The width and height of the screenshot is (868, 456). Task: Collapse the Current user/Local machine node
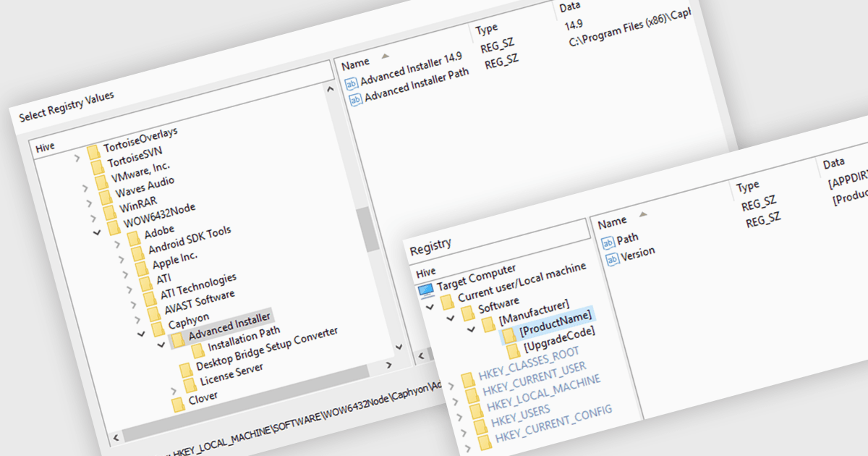point(430,307)
